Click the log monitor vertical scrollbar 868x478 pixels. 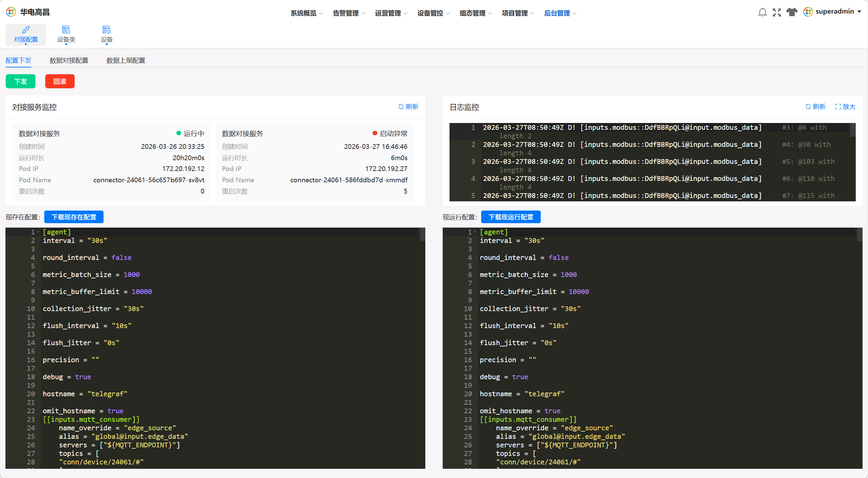click(x=853, y=130)
